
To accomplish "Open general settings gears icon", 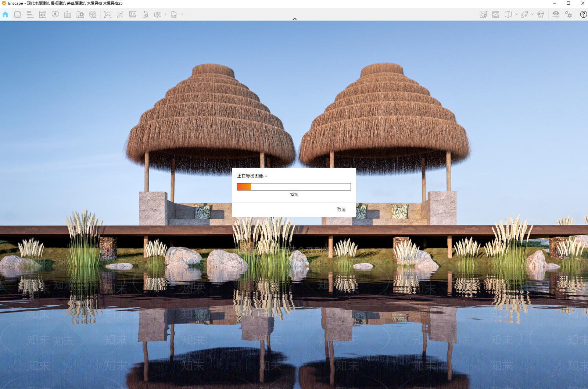I will (x=569, y=14).
